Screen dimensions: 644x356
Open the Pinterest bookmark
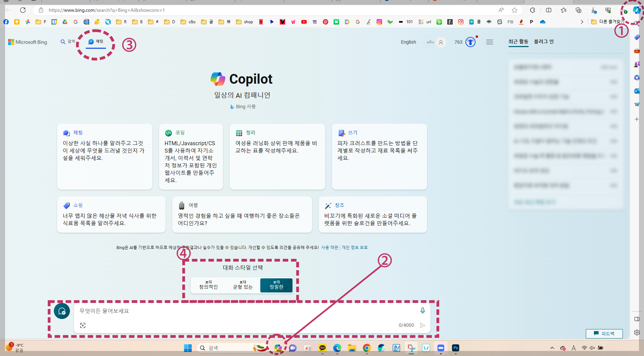tap(326, 22)
